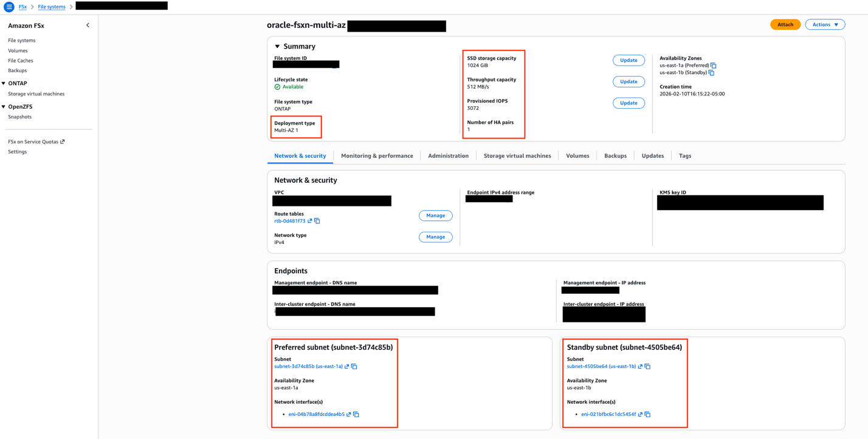Viewport: 868px width, 439px height.
Task: Collapse the OpenZFS sidebar group
Action: [x=4, y=107]
